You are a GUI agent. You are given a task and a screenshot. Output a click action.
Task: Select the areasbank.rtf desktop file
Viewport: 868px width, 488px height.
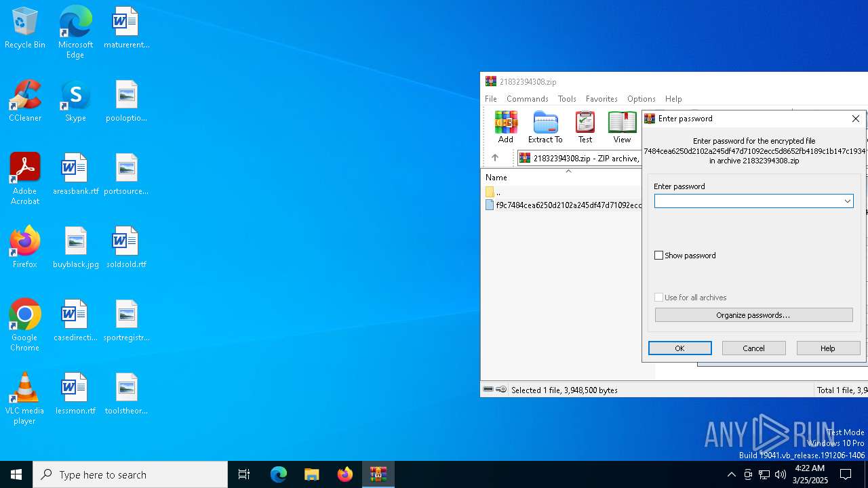[75, 174]
